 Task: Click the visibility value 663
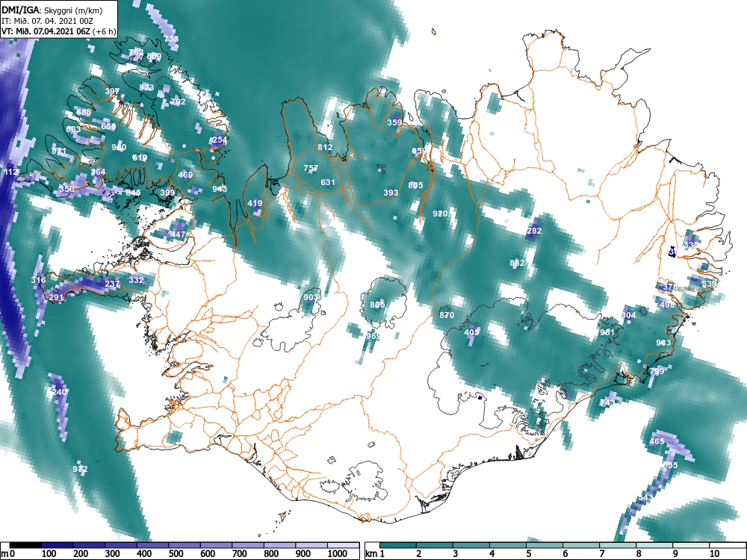point(73,129)
